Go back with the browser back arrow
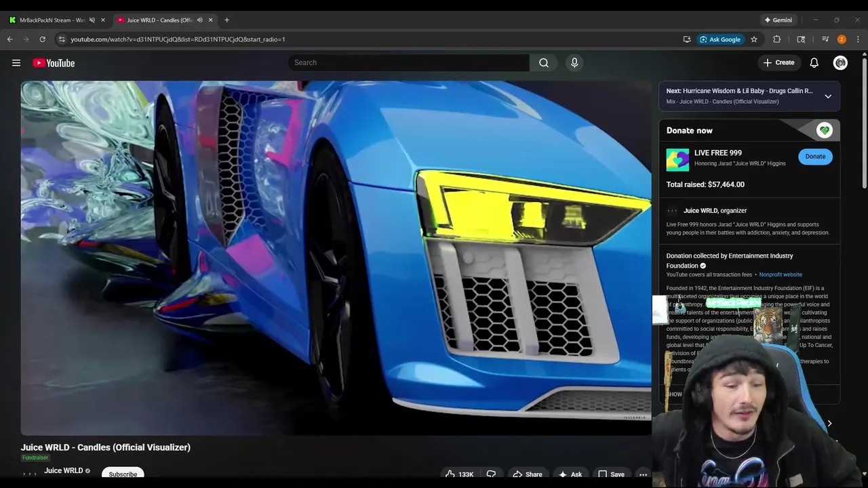868x488 pixels. 10,39
